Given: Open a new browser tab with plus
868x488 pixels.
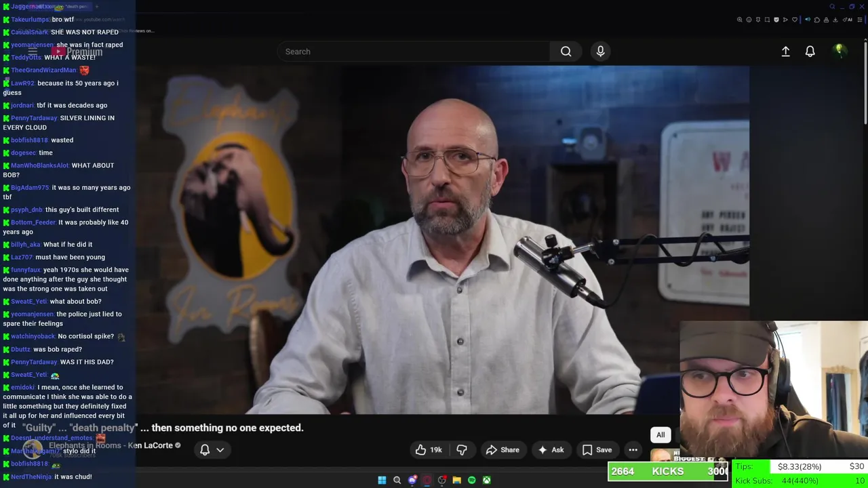Looking at the screenshot, I should [96, 7].
